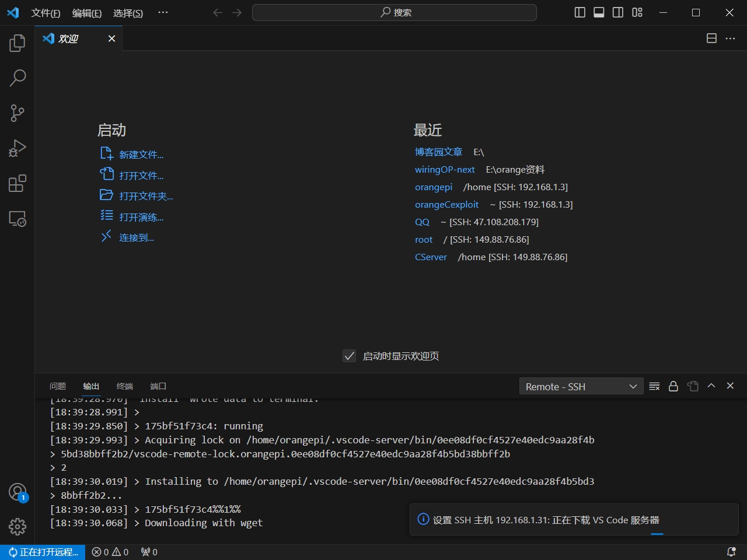Open the errors and warnings status item

tap(110, 552)
